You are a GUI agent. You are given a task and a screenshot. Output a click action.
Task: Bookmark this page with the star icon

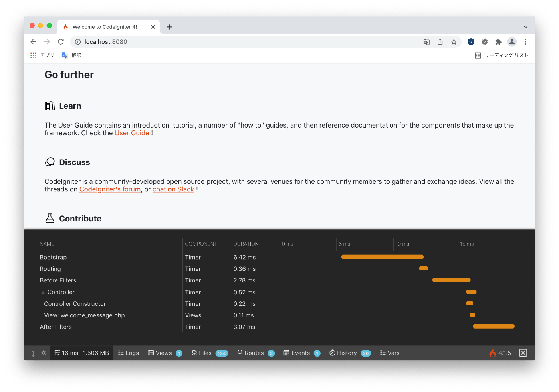coord(454,42)
